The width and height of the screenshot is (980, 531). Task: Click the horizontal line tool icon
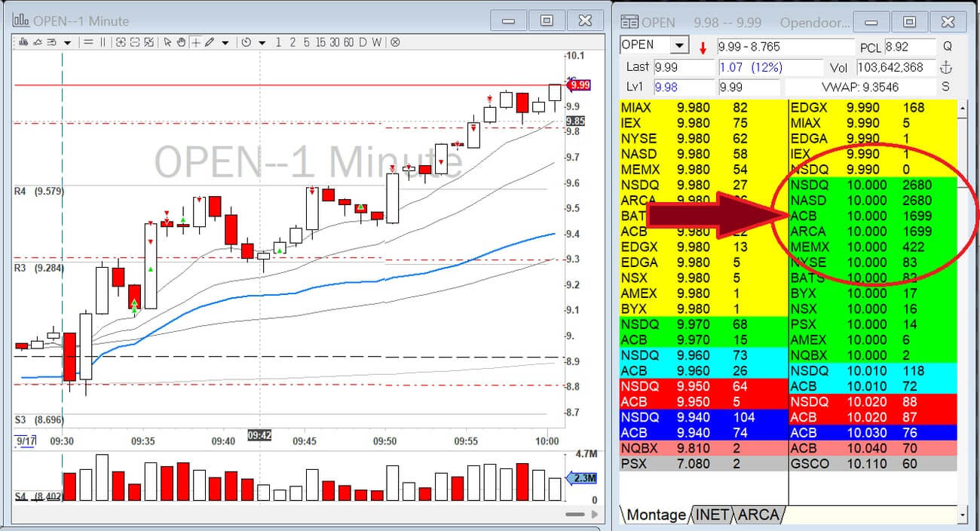89,42
